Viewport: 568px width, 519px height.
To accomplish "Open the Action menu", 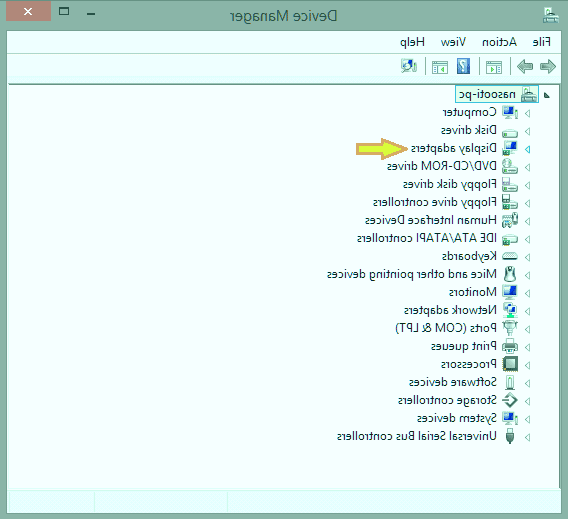I will (x=499, y=42).
